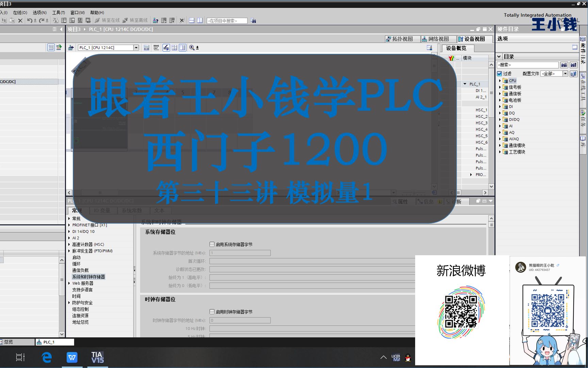
Task: Click the Accessible devices icon
Action: click(x=155, y=20)
